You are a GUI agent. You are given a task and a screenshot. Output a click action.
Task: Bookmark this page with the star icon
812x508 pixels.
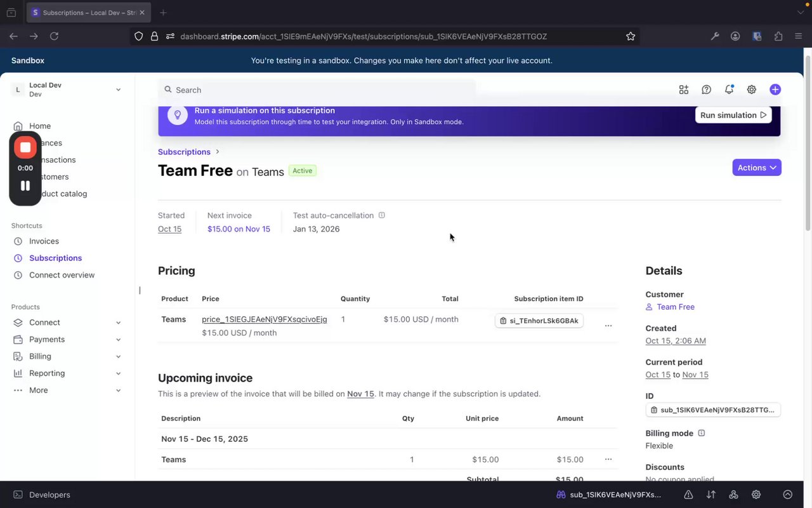click(x=631, y=36)
